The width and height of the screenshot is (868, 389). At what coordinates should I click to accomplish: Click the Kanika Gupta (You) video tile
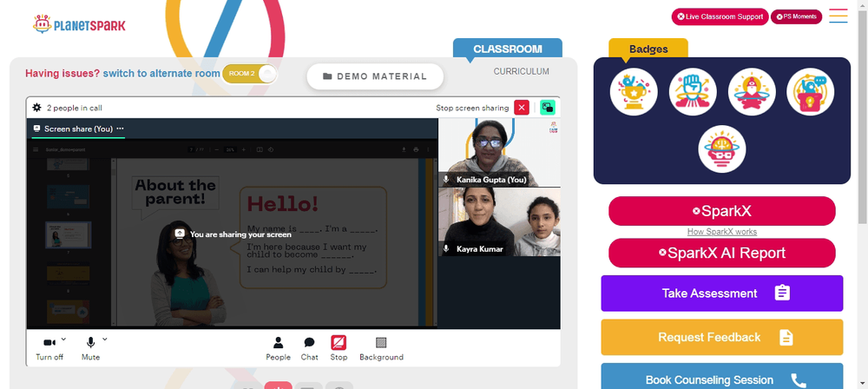499,152
